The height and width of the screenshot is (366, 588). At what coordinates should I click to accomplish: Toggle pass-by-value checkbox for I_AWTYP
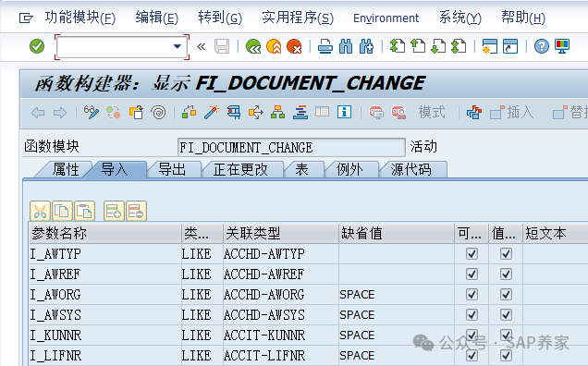pyautogui.click(x=506, y=254)
